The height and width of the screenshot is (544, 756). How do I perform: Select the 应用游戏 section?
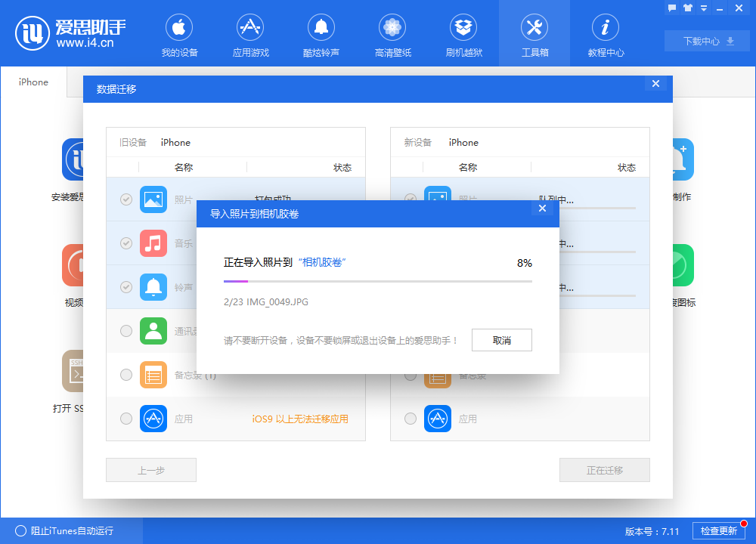click(x=249, y=33)
